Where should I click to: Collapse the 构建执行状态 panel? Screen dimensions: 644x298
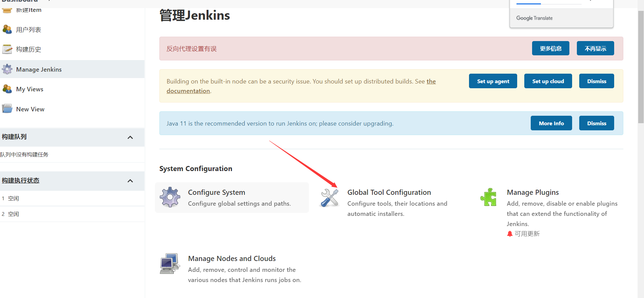click(130, 181)
